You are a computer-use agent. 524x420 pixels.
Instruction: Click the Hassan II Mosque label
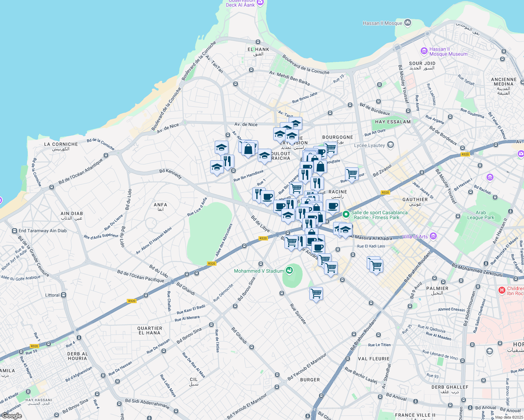tap(382, 23)
